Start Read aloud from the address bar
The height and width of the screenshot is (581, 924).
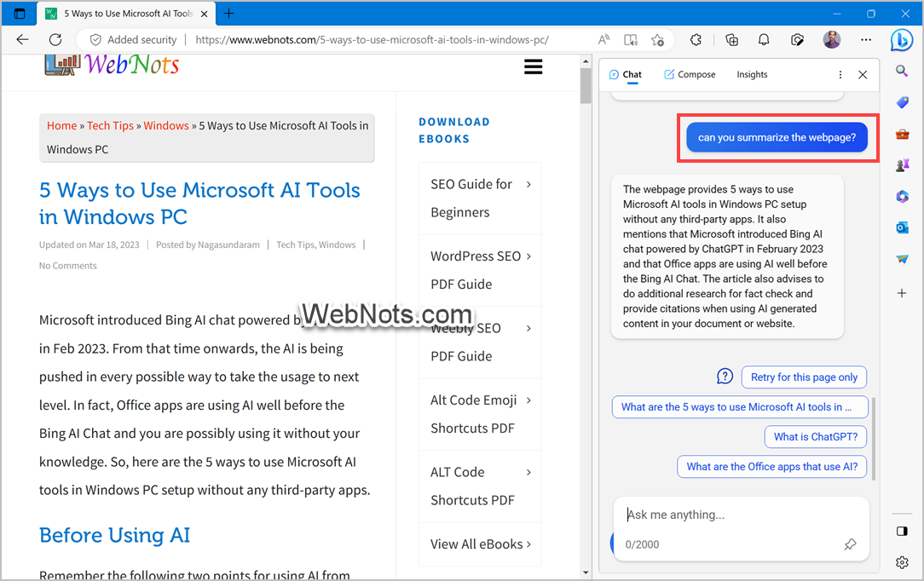tap(603, 39)
